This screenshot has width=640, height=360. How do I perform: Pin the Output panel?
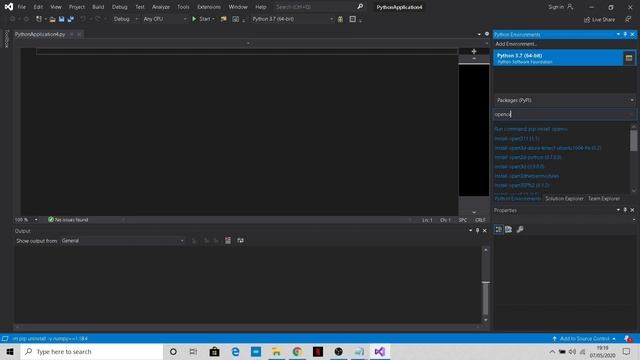[478, 231]
